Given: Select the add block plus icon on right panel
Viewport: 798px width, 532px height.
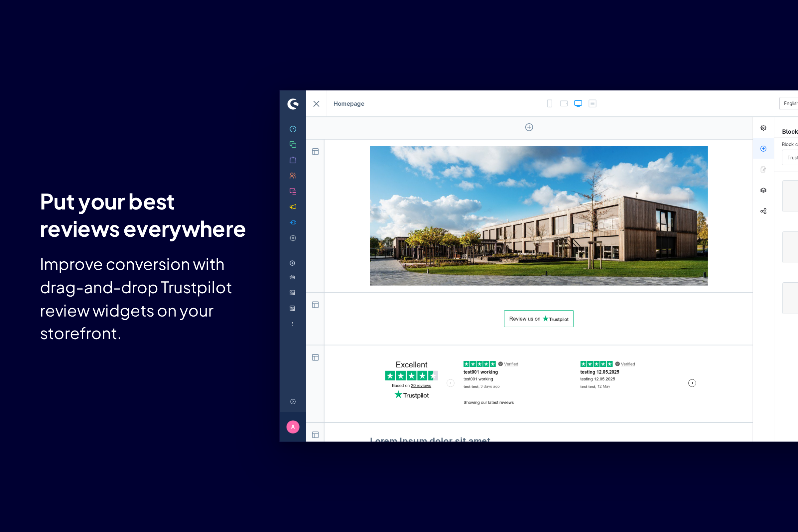Looking at the screenshot, I should (763, 148).
